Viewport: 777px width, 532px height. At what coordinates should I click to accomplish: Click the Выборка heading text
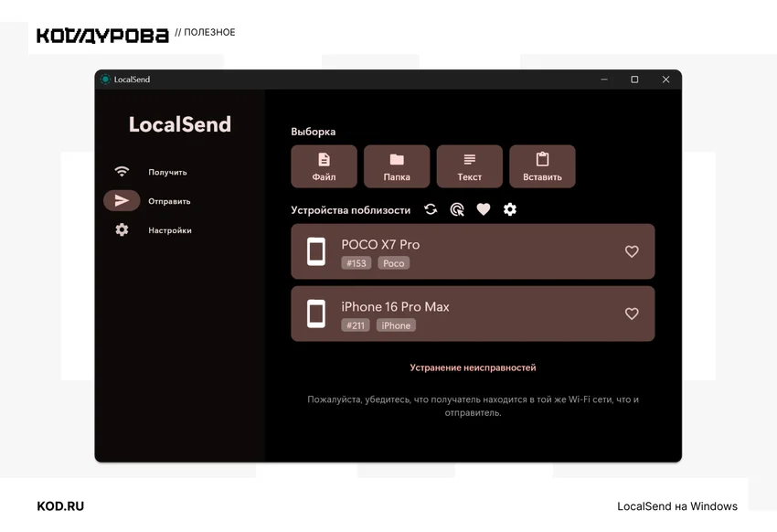pos(314,132)
